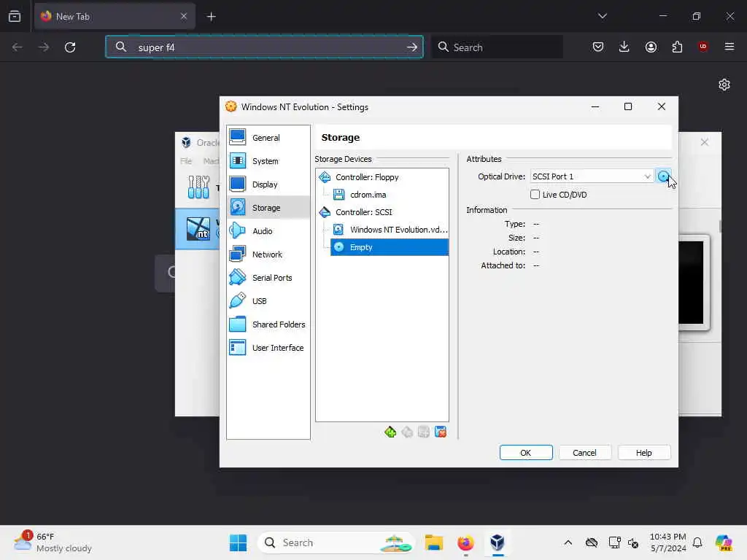Open the Firefox Downloads panel
The width and height of the screenshot is (747, 560).
click(624, 47)
